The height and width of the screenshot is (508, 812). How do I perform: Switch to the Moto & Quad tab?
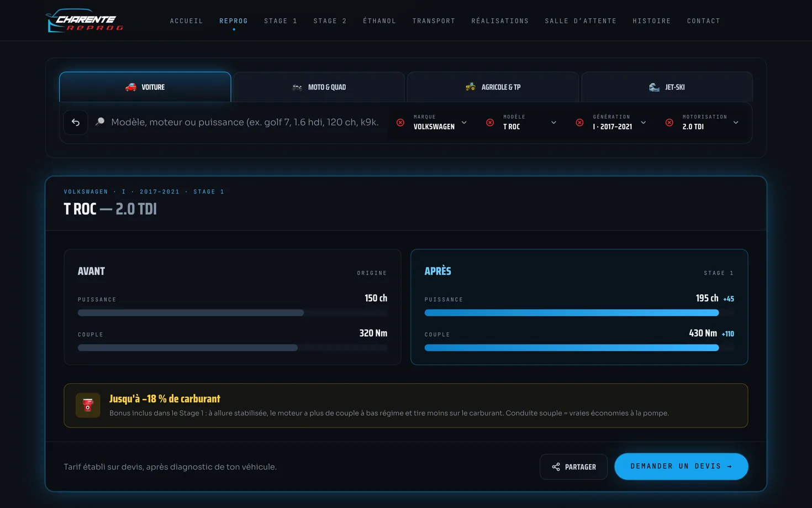click(x=319, y=87)
